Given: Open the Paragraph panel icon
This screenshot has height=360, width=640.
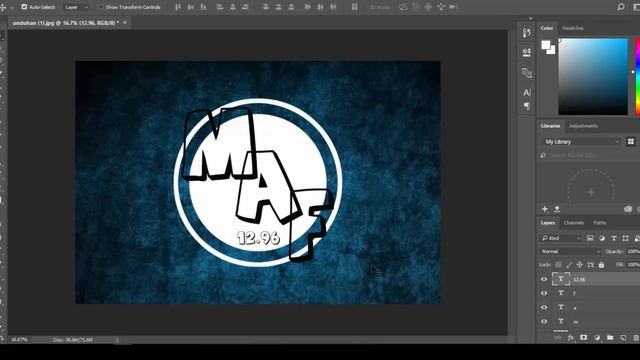Looking at the screenshot, I should [527, 106].
